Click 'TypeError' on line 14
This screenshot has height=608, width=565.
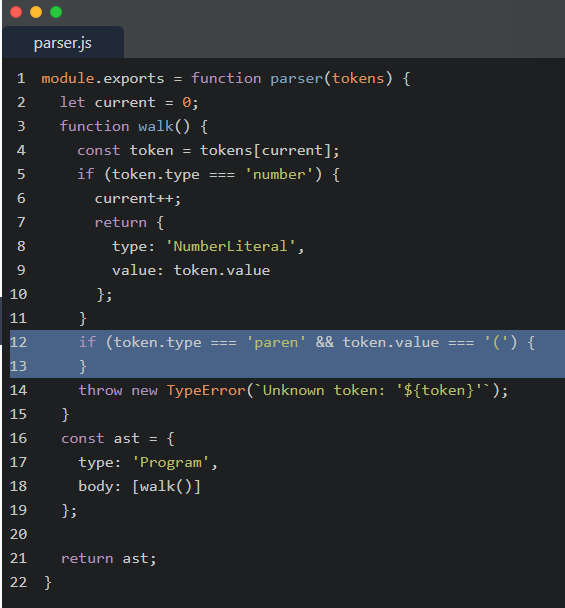(x=206, y=390)
